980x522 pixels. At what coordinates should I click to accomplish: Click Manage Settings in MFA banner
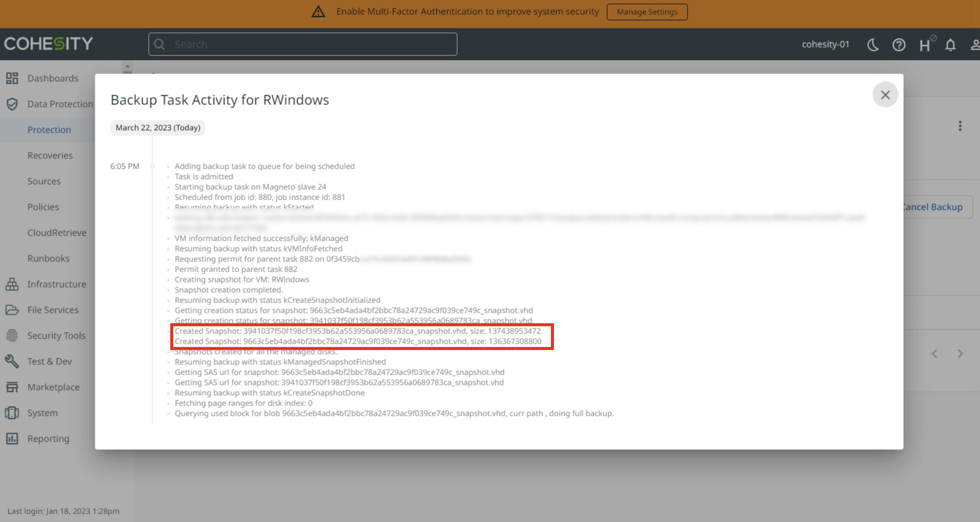click(x=647, y=12)
